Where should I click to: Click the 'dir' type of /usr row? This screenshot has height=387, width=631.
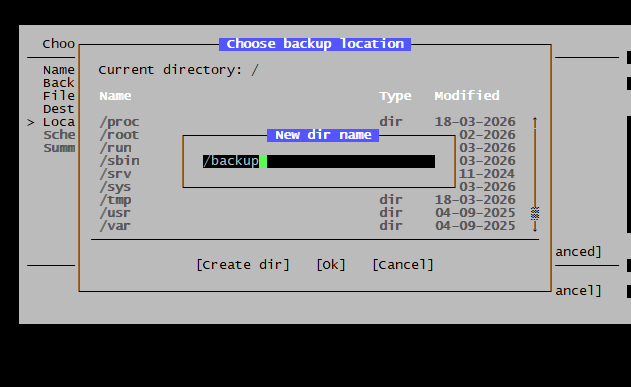391,212
